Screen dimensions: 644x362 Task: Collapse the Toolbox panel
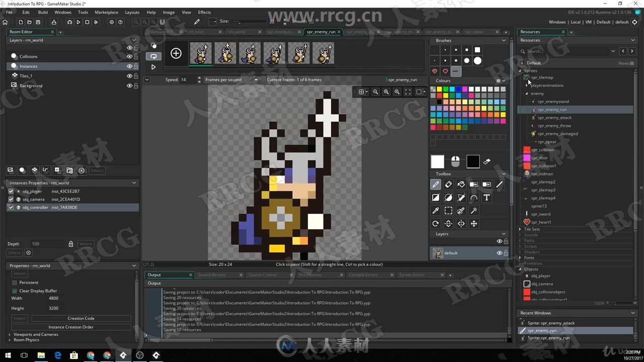(504, 174)
